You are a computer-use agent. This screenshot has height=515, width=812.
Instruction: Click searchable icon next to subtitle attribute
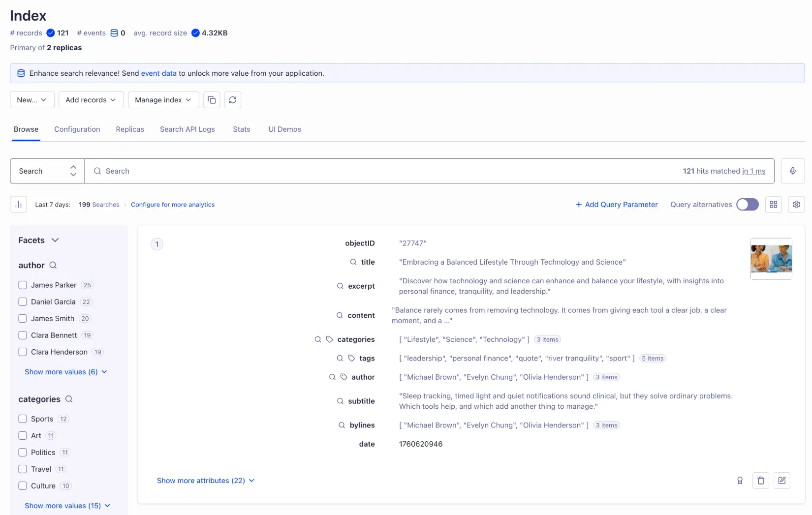(x=340, y=401)
